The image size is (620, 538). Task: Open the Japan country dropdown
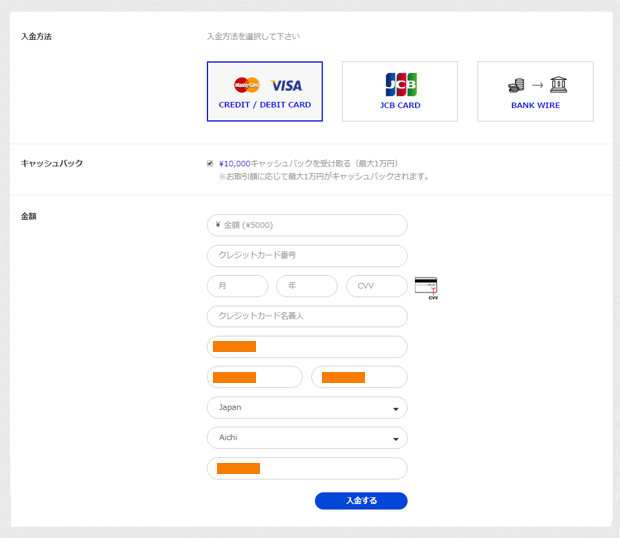tap(307, 408)
